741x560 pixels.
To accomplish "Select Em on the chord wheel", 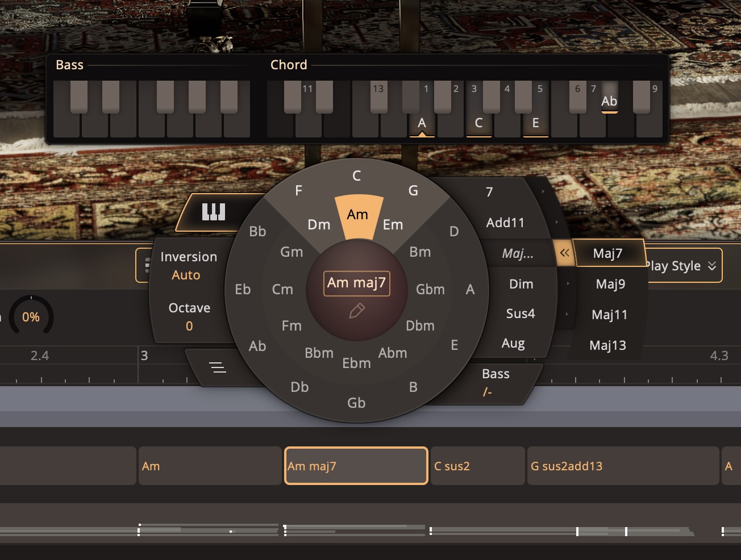I will point(393,225).
